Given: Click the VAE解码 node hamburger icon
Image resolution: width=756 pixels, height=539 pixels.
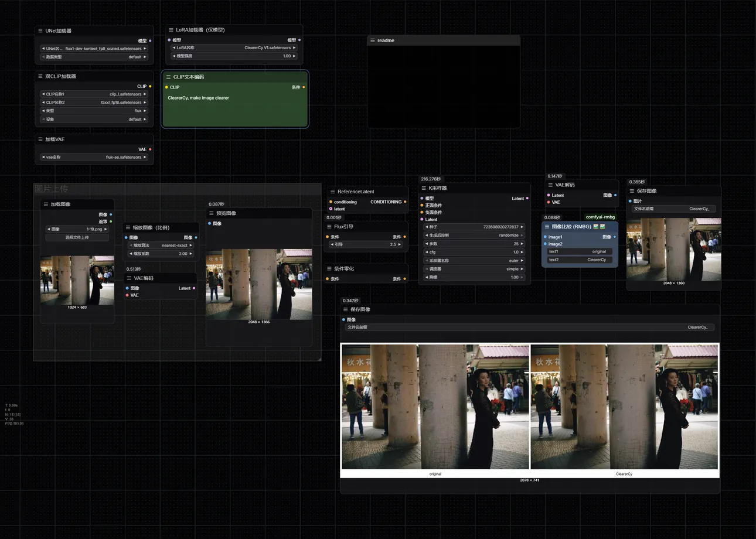Looking at the screenshot, I should (x=550, y=185).
